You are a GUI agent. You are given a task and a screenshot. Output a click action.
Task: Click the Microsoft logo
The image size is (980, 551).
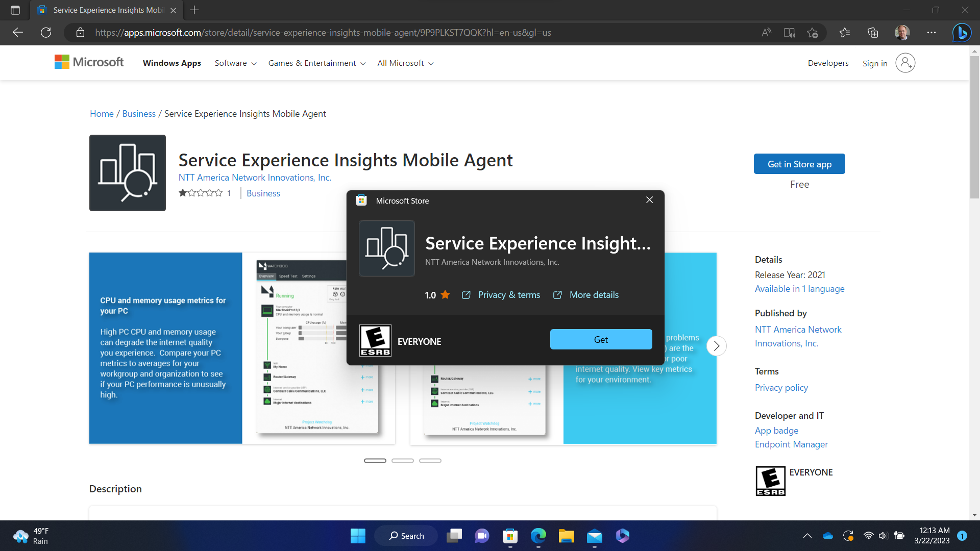[x=89, y=62]
